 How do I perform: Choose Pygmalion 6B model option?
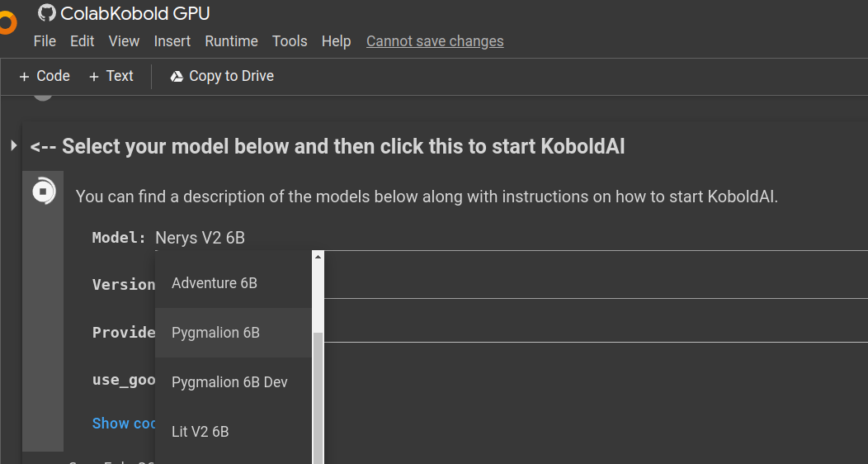[215, 333]
